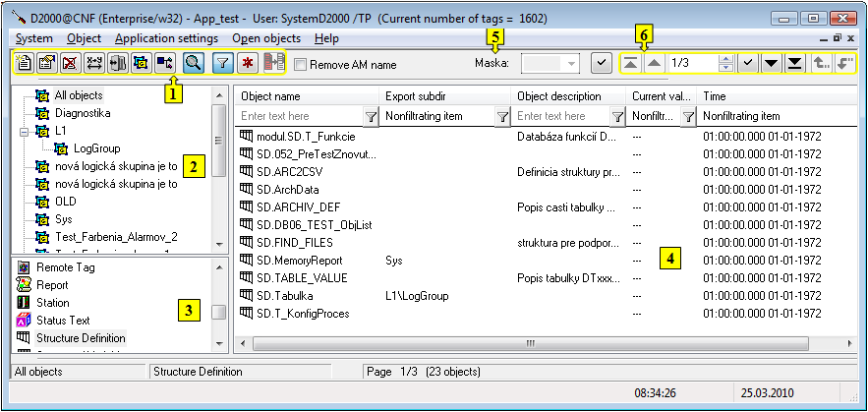Go to the last page of objects
The width and height of the screenshot is (868, 412).
(794, 63)
